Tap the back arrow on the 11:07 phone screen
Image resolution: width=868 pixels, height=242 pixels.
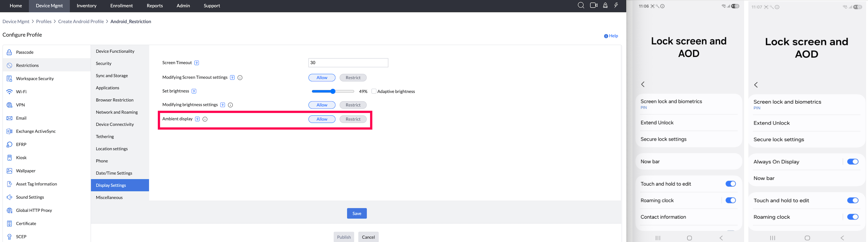[756, 85]
